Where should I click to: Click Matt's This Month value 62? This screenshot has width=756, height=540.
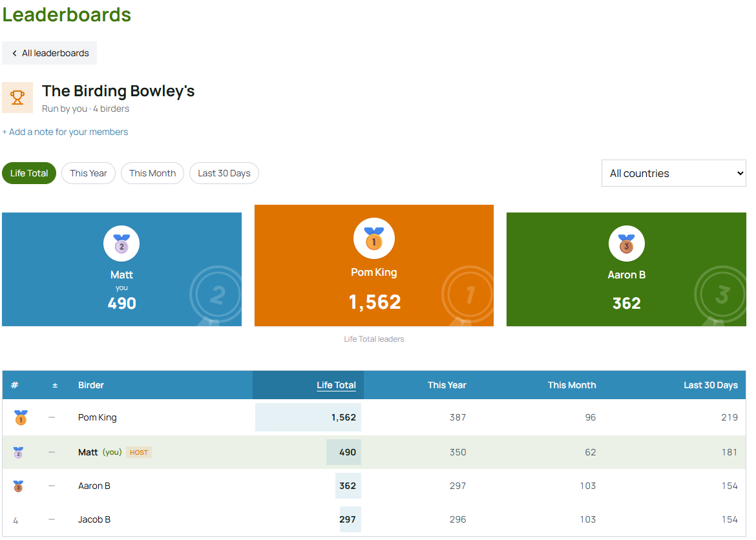tap(591, 452)
